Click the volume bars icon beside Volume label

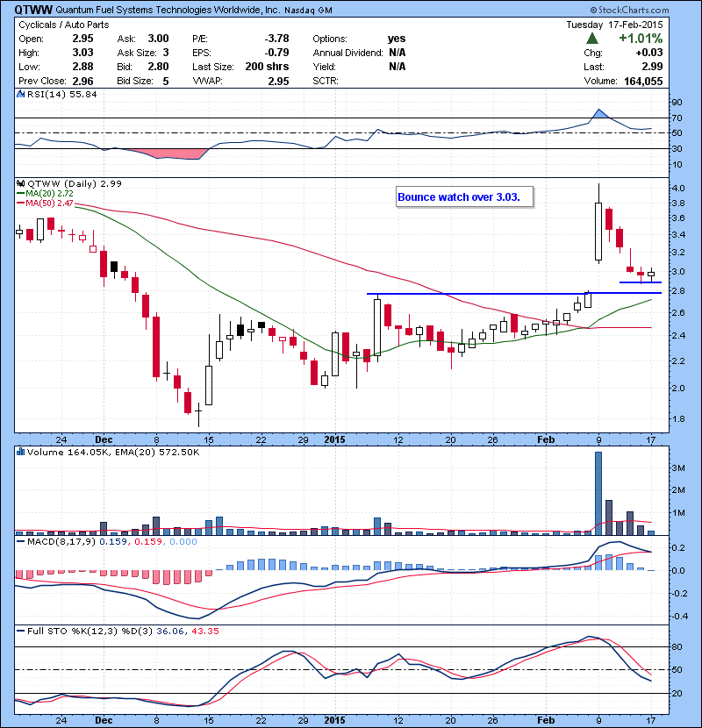click(20, 452)
